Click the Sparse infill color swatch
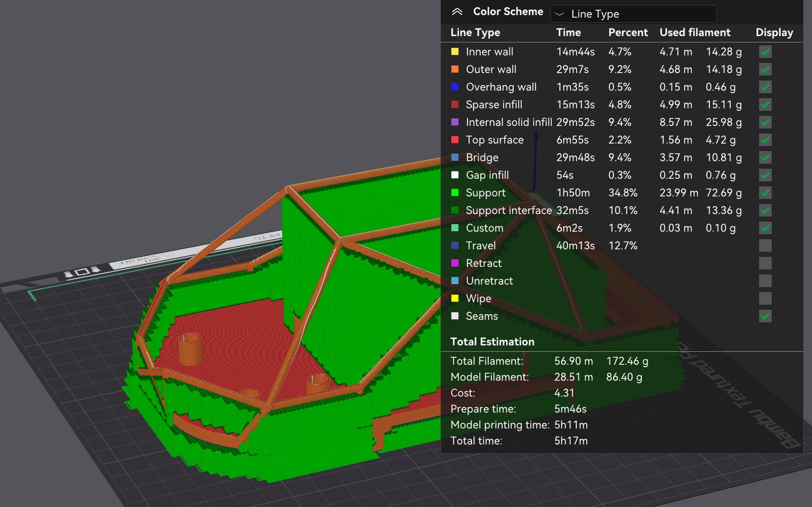This screenshot has height=507, width=812. [455, 105]
